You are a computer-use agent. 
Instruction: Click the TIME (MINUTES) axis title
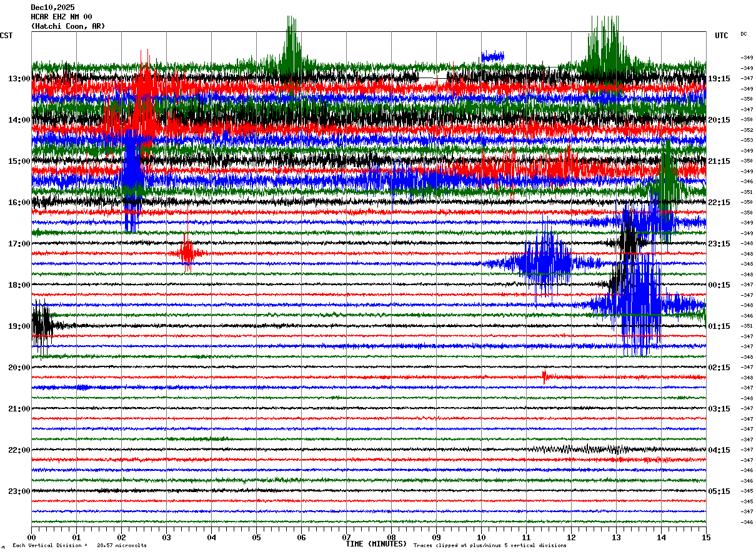tap(376, 544)
